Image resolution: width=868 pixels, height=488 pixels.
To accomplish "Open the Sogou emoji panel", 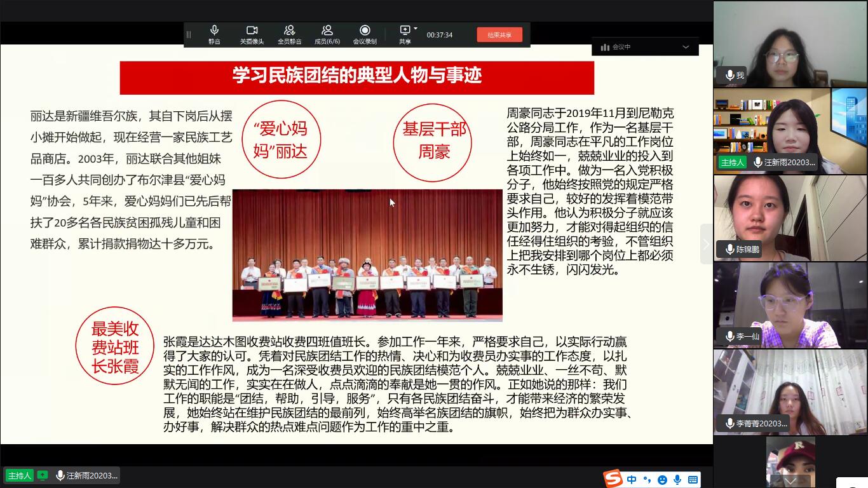I will (x=662, y=480).
